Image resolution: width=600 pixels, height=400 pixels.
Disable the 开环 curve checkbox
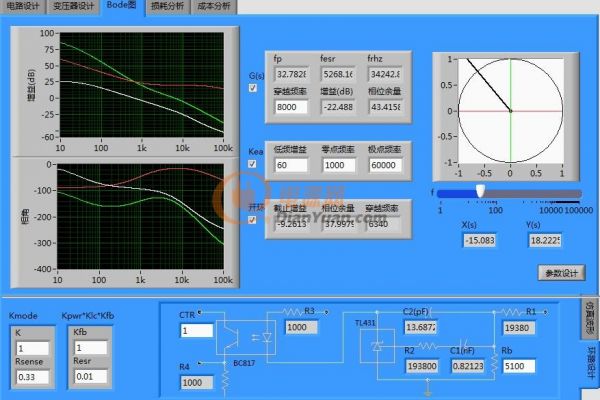pyautogui.click(x=252, y=220)
